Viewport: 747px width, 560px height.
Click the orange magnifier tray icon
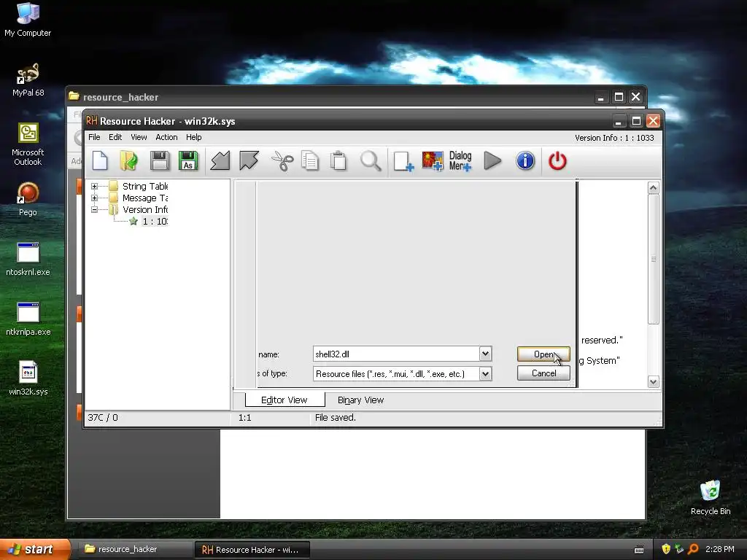(x=693, y=549)
